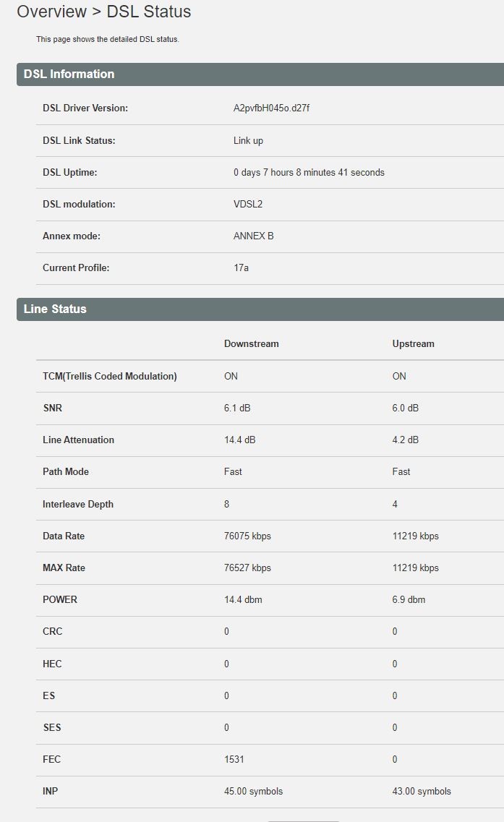Click the TCM(Trellis Coded Modulation) row label
This screenshot has width=504, height=822.
(x=110, y=376)
